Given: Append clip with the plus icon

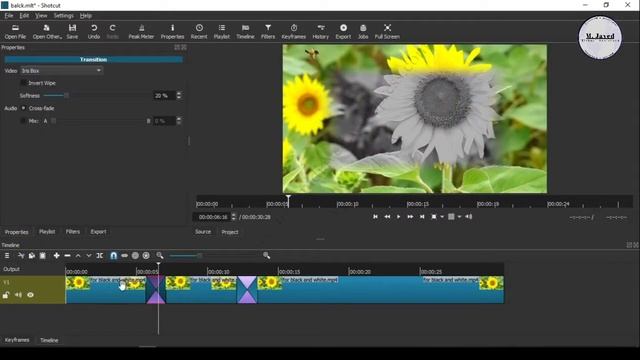Looking at the screenshot, I should tap(56, 256).
